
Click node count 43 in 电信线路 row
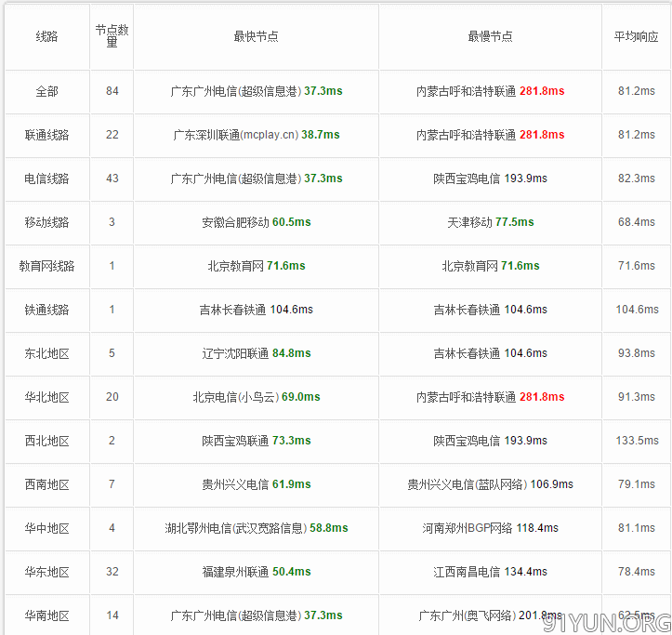[x=112, y=179]
